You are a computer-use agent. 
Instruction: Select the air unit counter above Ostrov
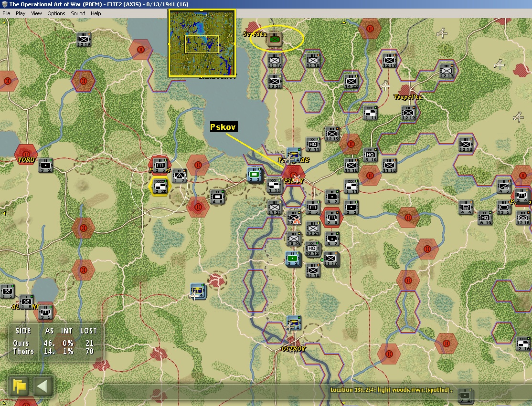[294, 323]
